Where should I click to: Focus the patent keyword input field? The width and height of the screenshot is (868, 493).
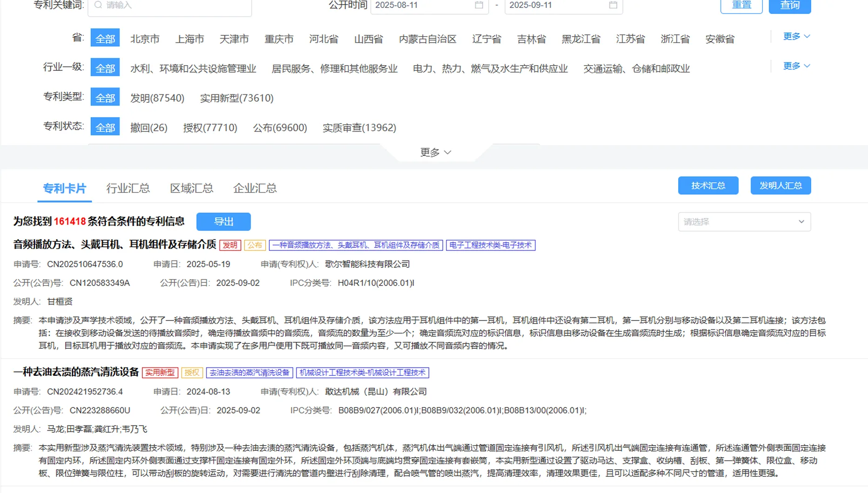pyautogui.click(x=170, y=6)
